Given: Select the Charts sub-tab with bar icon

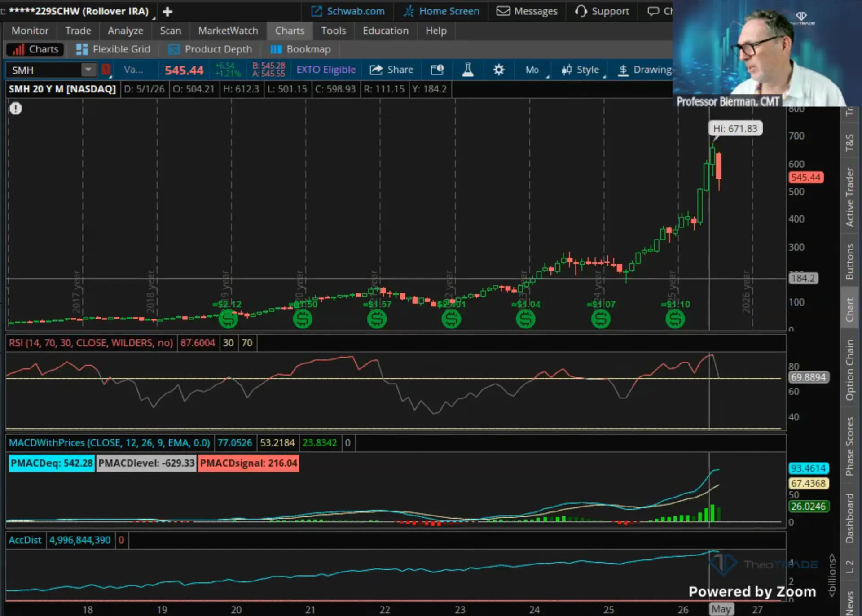Looking at the screenshot, I should [x=35, y=49].
